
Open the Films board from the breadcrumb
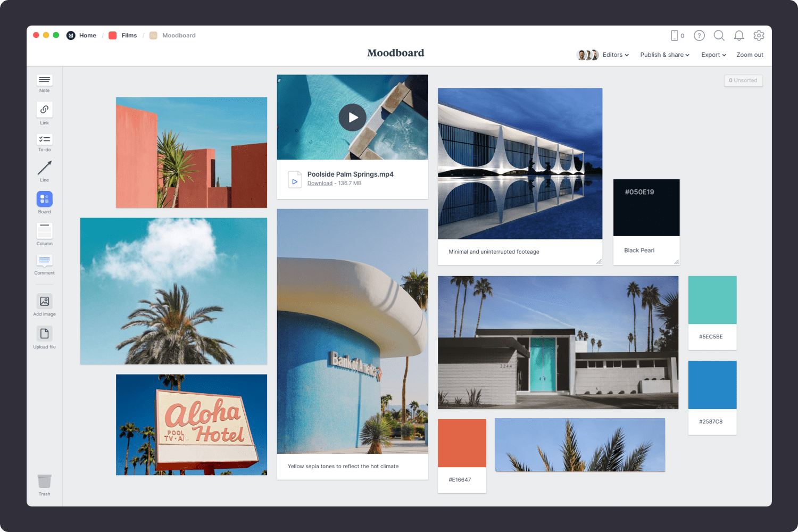pos(129,35)
